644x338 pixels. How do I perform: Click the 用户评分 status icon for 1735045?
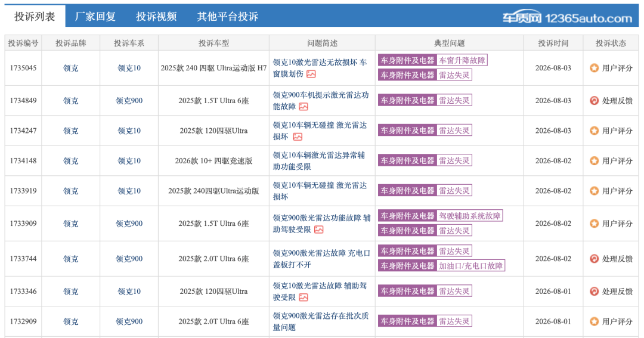(594, 68)
